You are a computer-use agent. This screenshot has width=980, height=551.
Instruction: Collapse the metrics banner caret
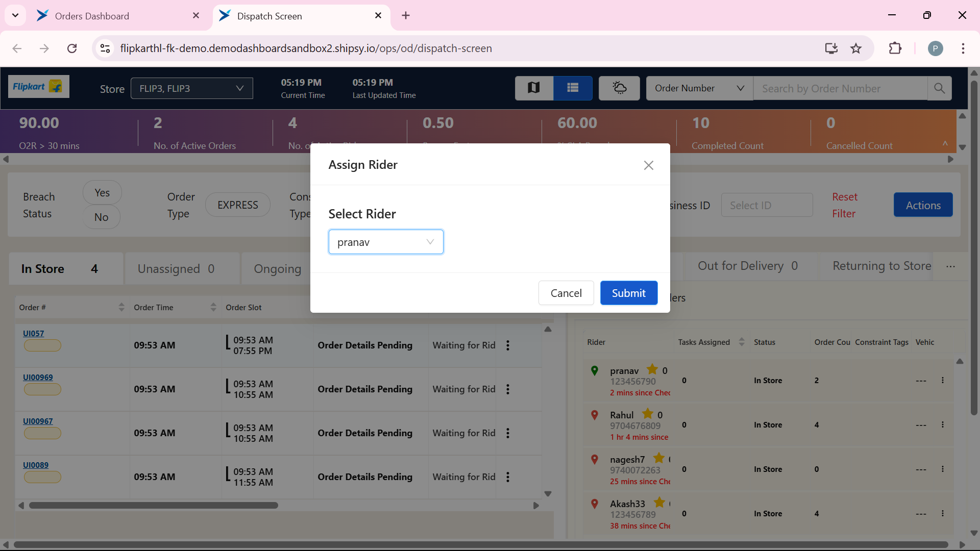coord(945,144)
